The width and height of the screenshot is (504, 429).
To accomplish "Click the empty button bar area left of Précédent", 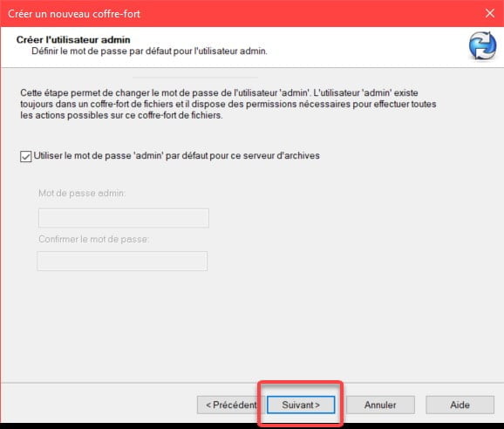I will pos(97,405).
